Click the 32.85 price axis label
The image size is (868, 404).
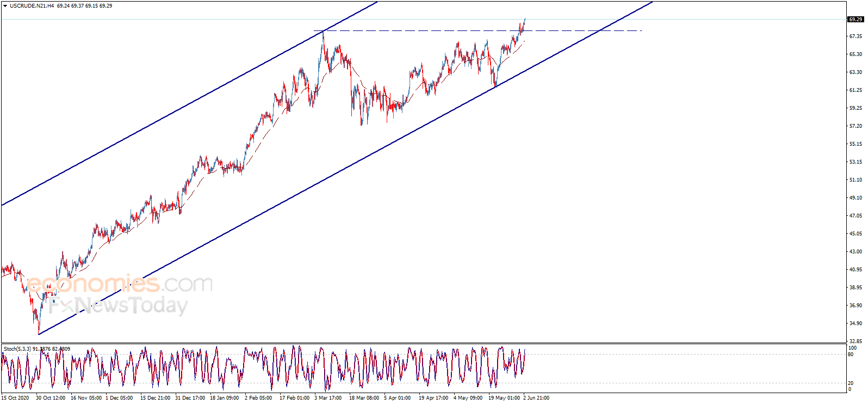point(855,341)
